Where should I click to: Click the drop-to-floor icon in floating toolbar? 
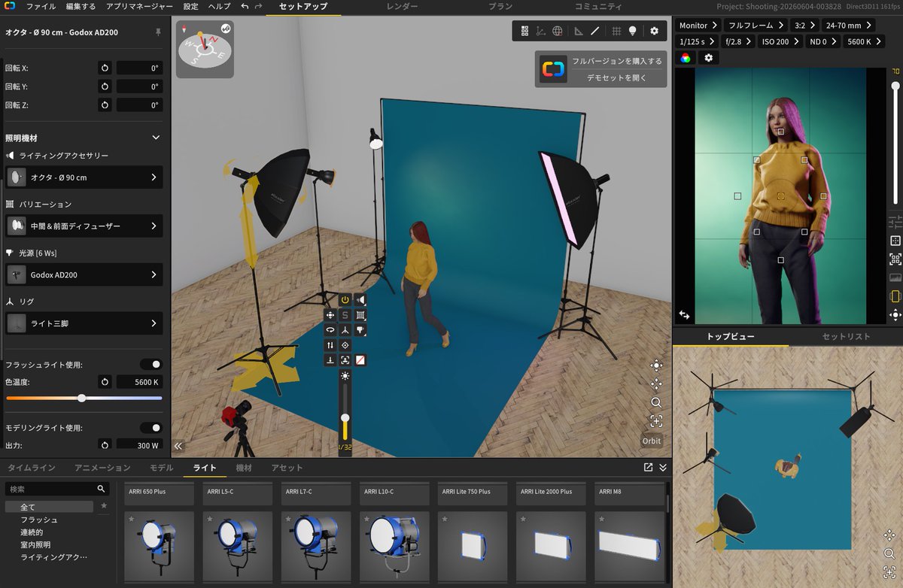click(x=330, y=360)
